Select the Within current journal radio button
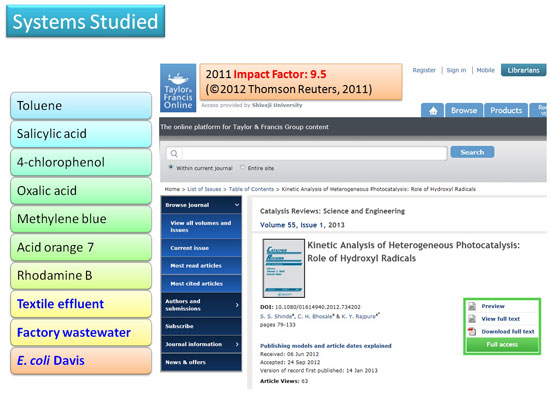 coord(171,167)
